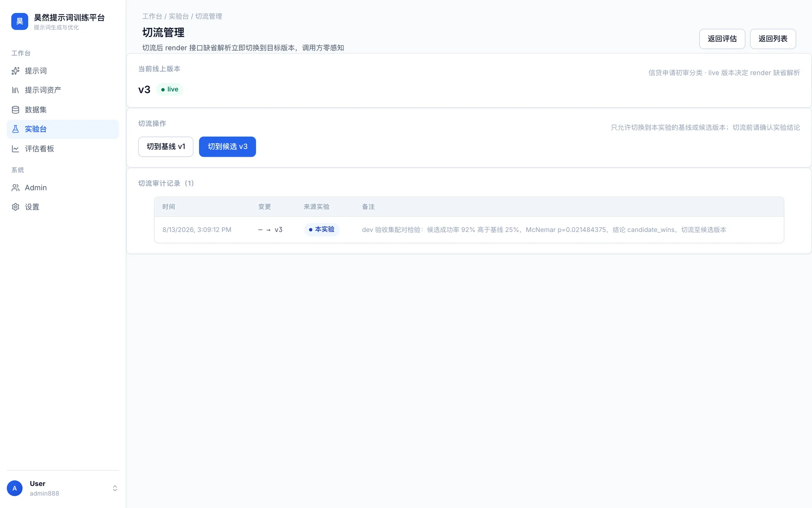Switch traffic with 切到基线 v1
The height and width of the screenshot is (508, 812).
tap(166, 146)
